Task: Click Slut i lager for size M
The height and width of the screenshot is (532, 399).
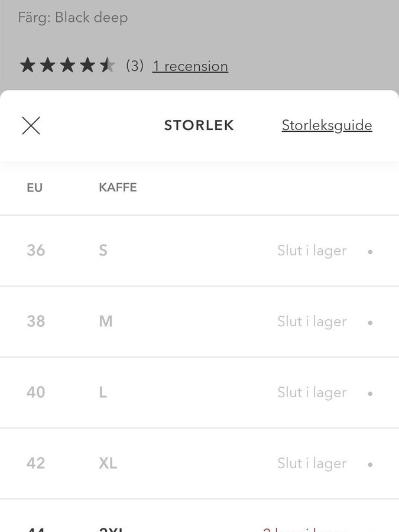Action: pos(312,322)
